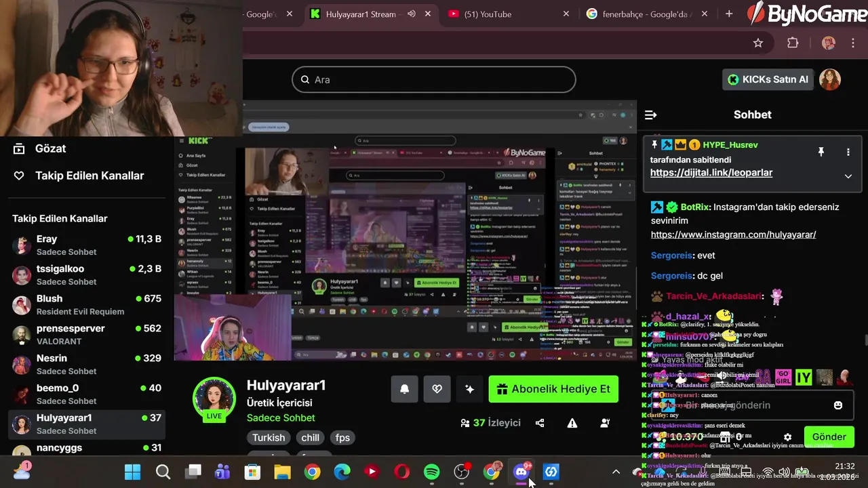The width and height of the screenshot is (868, 488).
Task: Open Nesrin's channel in followed list
Action: [x=87, y=365]
